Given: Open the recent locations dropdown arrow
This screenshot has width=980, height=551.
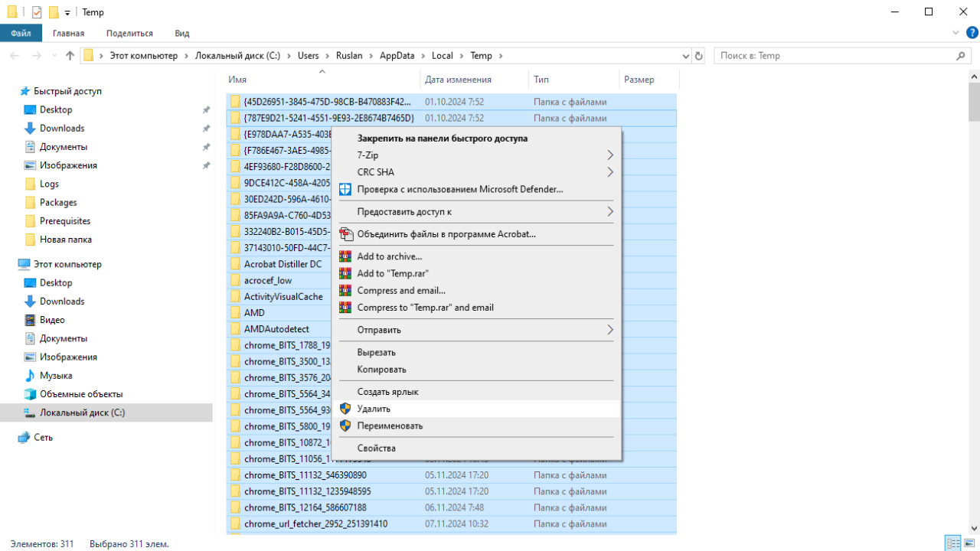Looking at the screenshot, I should coord(54,56).
